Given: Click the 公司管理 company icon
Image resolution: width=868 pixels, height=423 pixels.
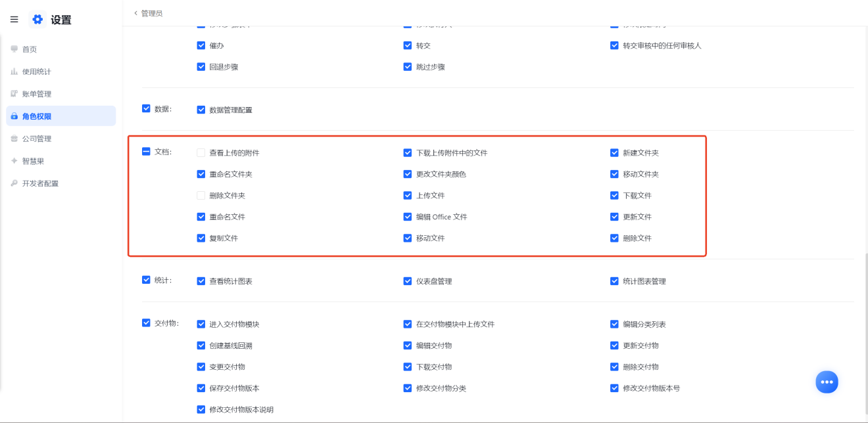Looking at the screenshot, I should point(14,139).
